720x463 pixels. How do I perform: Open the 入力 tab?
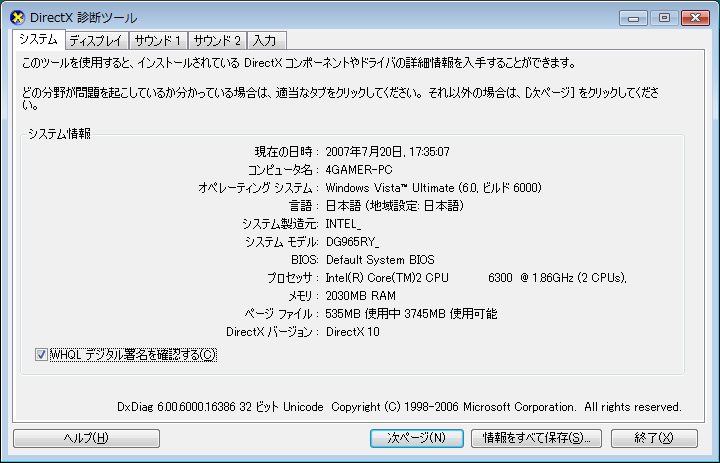pyautogui.click(x=266, y=41)
